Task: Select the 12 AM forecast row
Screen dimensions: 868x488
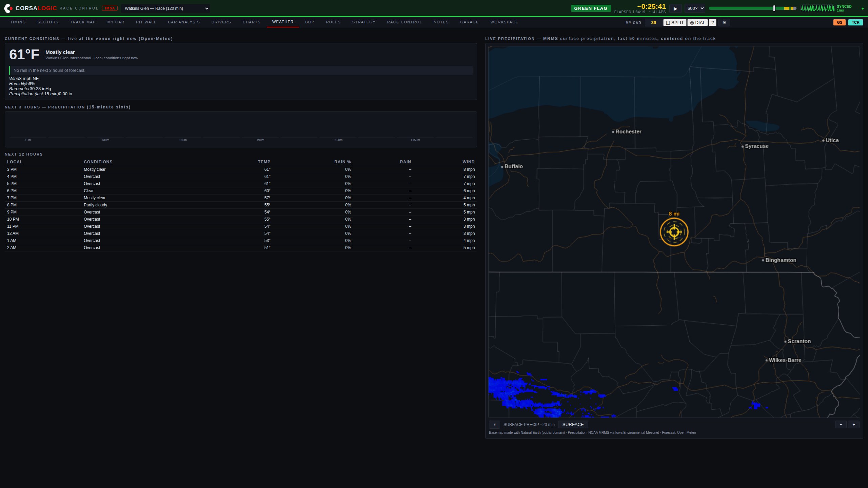Action: coord(241,233)
